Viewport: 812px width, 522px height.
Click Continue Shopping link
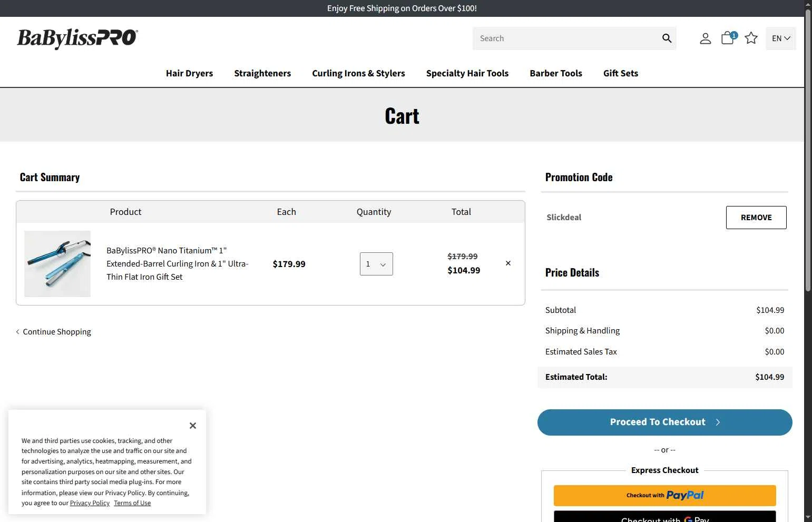53,332
